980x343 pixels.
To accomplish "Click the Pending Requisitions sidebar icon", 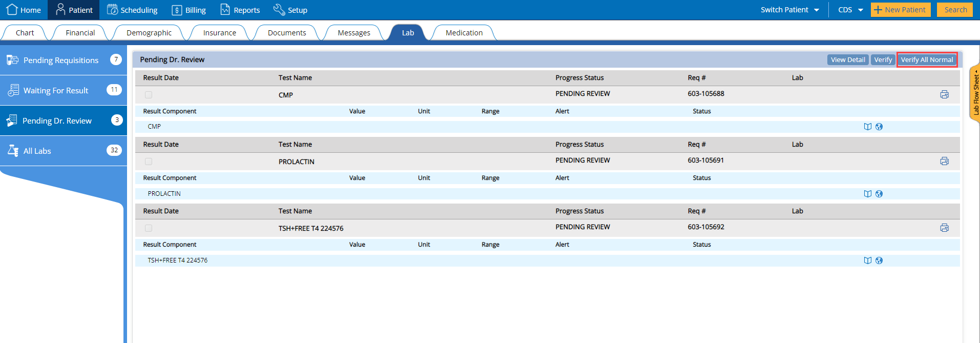I will point(12,60).
